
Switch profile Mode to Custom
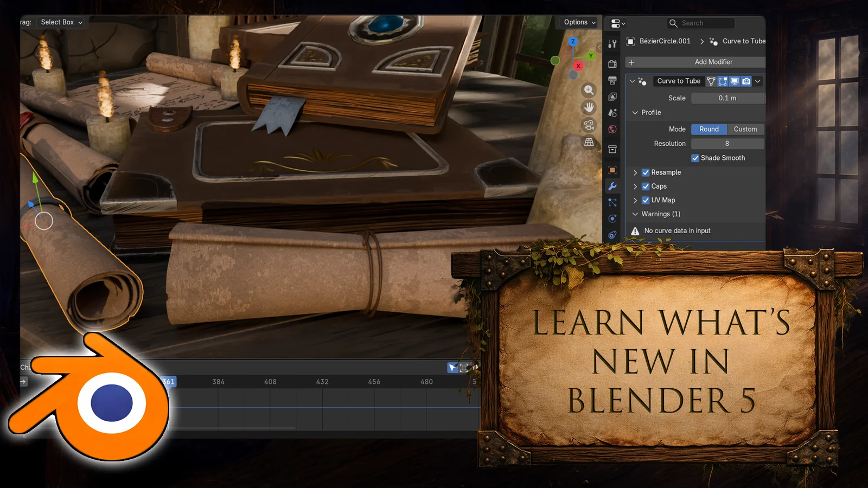tap(745, 129)
